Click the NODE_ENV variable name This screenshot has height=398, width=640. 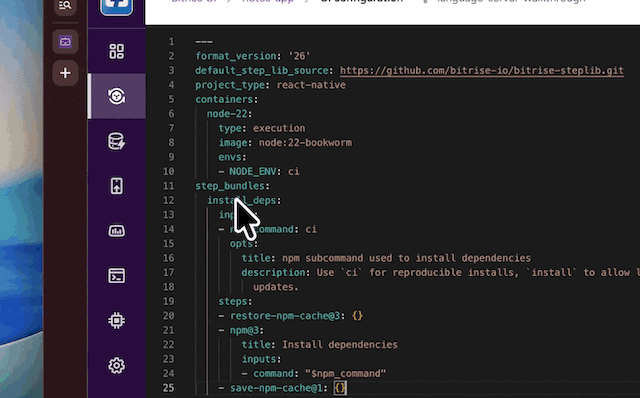tap(253, 171)
